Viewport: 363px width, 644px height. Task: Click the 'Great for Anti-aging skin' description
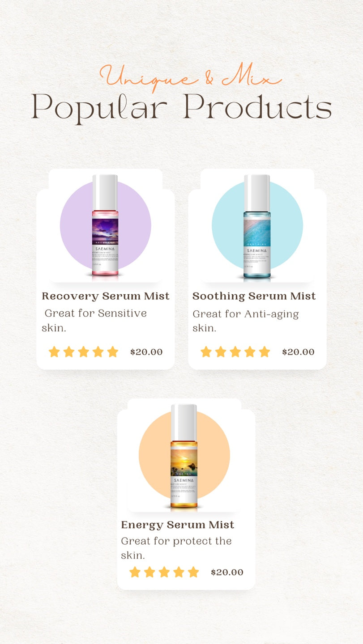click(x=246, y=321)
